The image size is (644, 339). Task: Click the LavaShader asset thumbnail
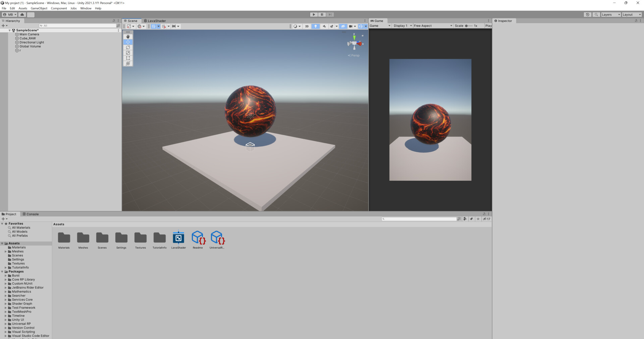(178, 238)
